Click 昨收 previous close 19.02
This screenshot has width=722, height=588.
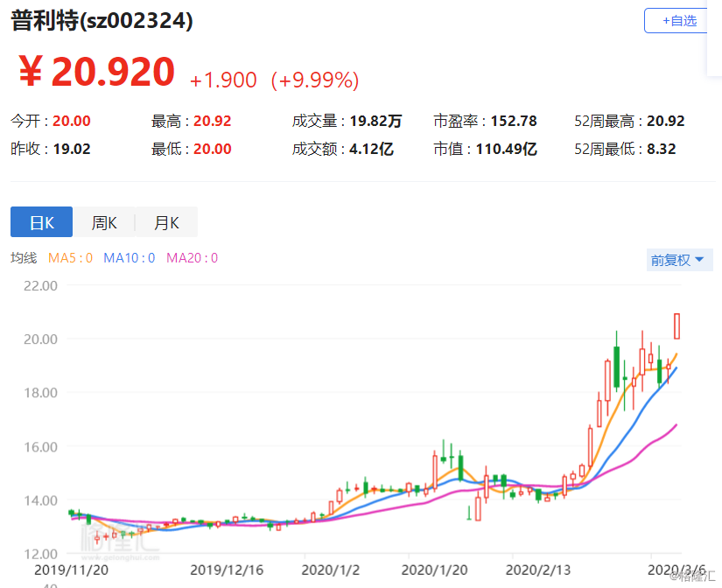72,149
